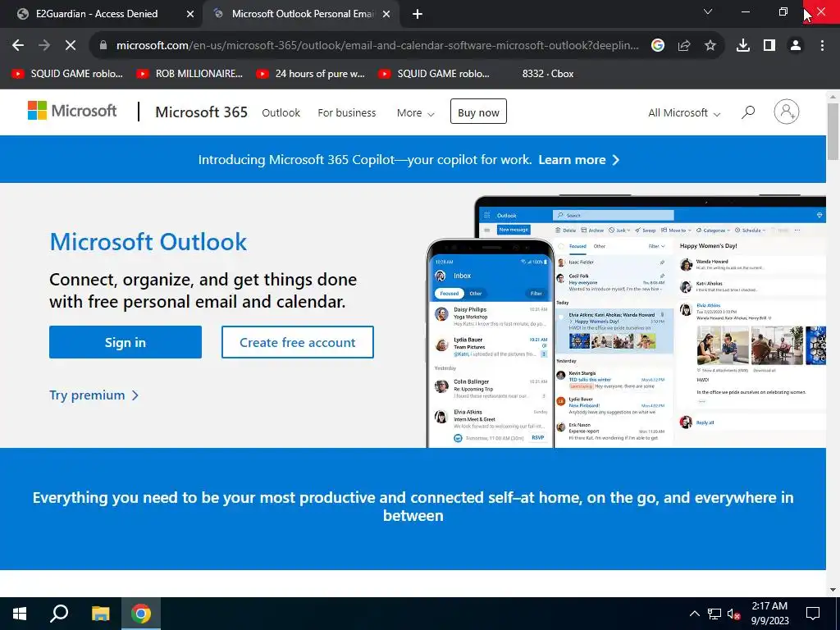
Task: Click the page vertical scrollbar thumb
Action: (833, 130)
